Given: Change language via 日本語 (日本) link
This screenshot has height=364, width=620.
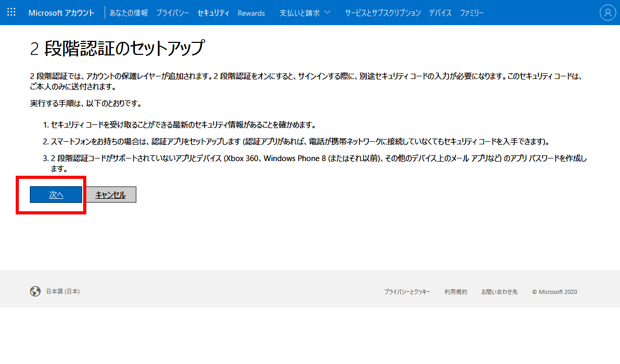Looking at the screenshot, I should tap(63, 291).
